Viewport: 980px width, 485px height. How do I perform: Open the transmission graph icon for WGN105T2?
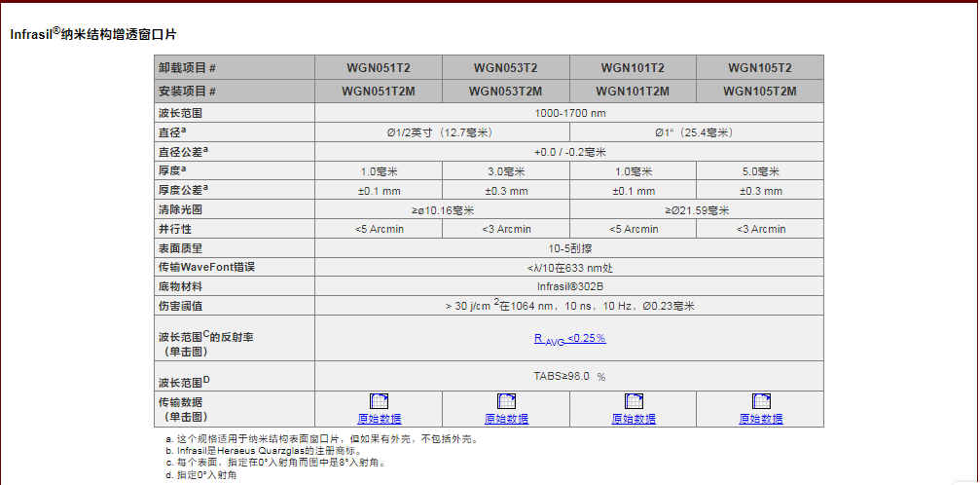click(x=760, y=400)
